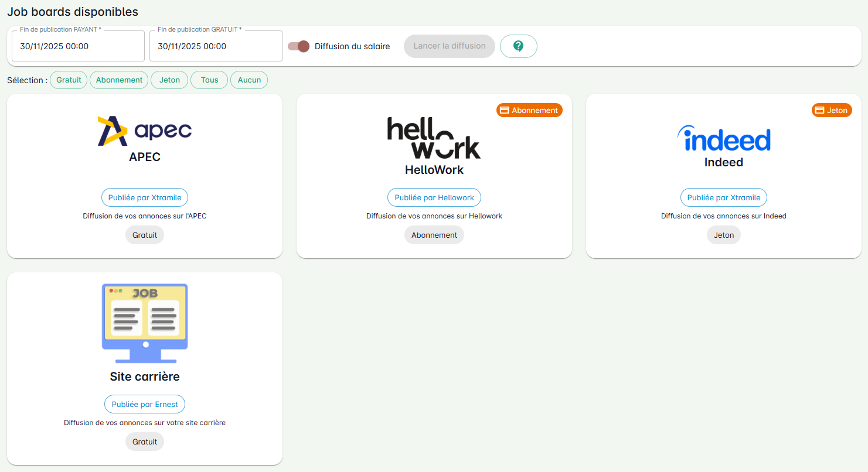Select the Gratuit selection filter chip
Image resolution: width=868 pixels, height=472 pixels.
pos(69,80)
